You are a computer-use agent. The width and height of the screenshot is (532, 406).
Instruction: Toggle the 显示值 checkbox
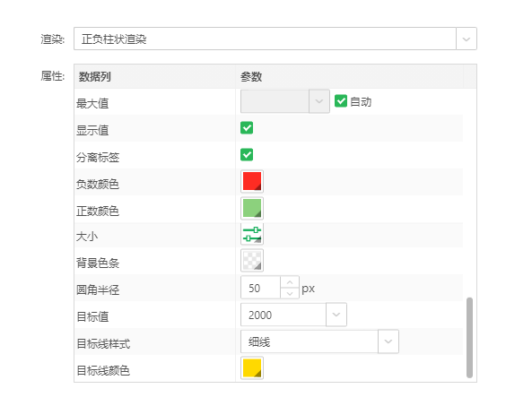click(x=247, y=128)
